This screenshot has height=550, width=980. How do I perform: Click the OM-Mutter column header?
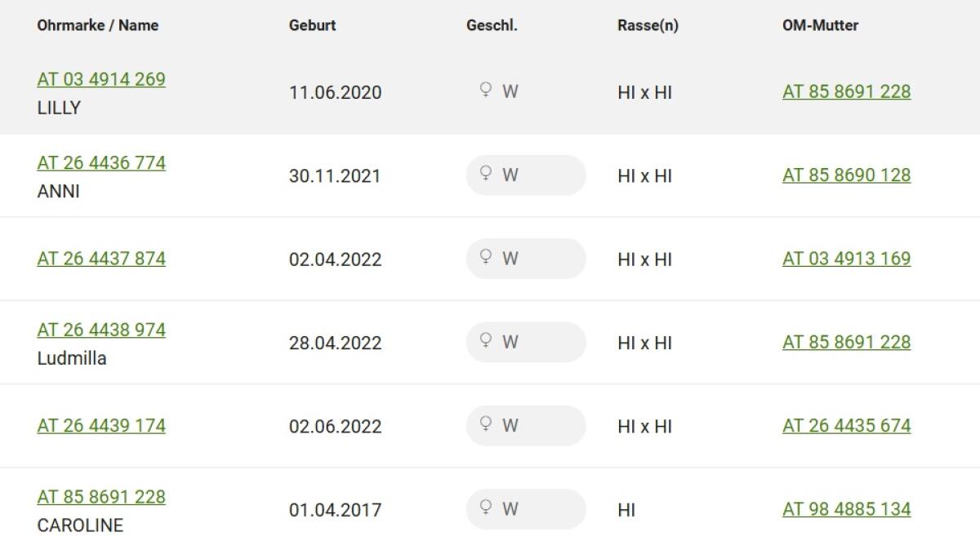tap(820, 25)
